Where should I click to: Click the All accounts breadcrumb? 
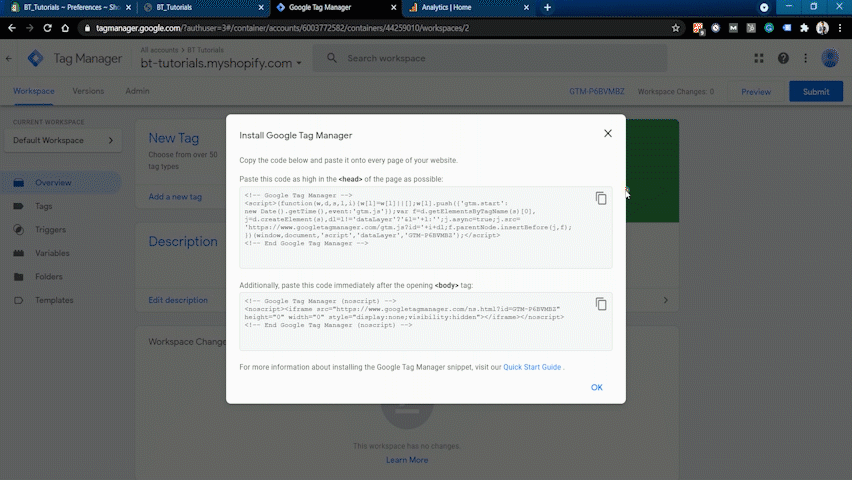point(159,50)
